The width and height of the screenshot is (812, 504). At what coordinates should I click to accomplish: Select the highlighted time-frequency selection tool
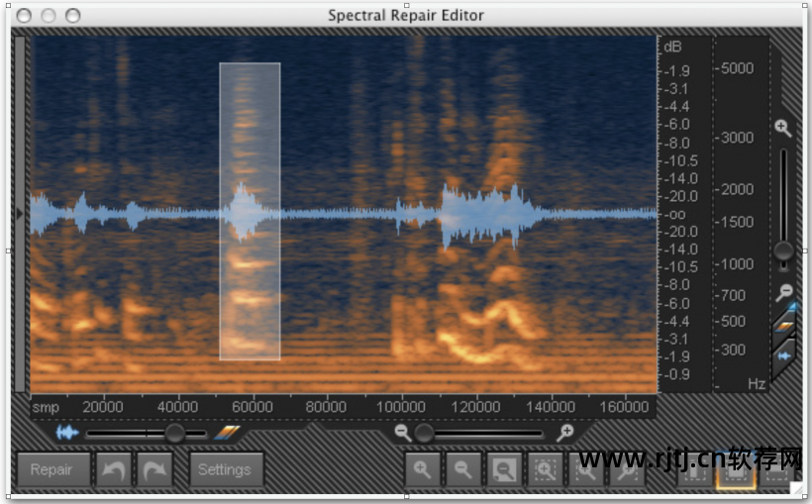click(736, 470)
